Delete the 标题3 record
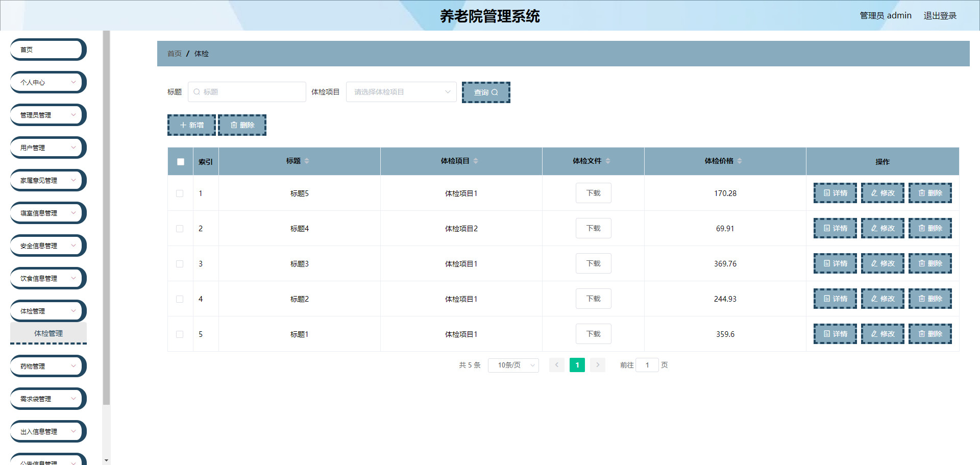Screen dimensions: 980x465 929,263
